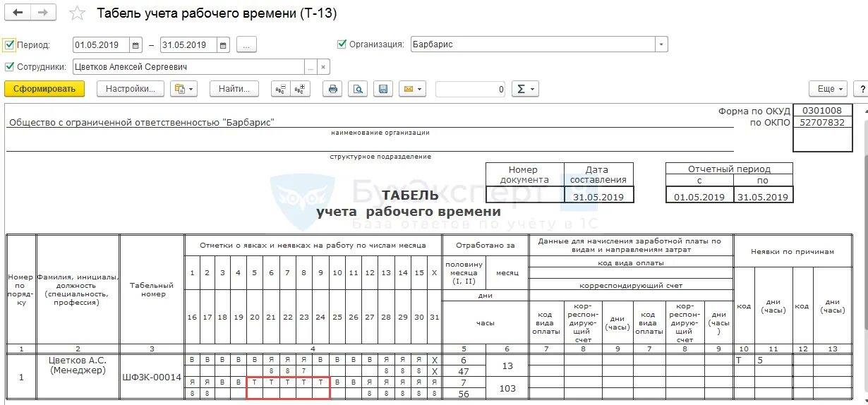Open report variants dropdown icon
This screenshot has height=405, width=868.
(x=185, y=89)
